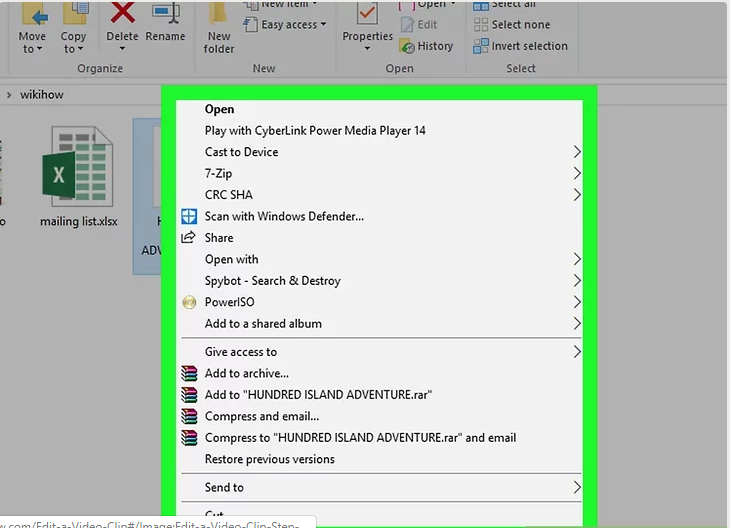Click WinRAR icon beside Add to HUNDRED ISLAND ADVENTURE.rar
The image size is (730, 528).
pos(189,395)
